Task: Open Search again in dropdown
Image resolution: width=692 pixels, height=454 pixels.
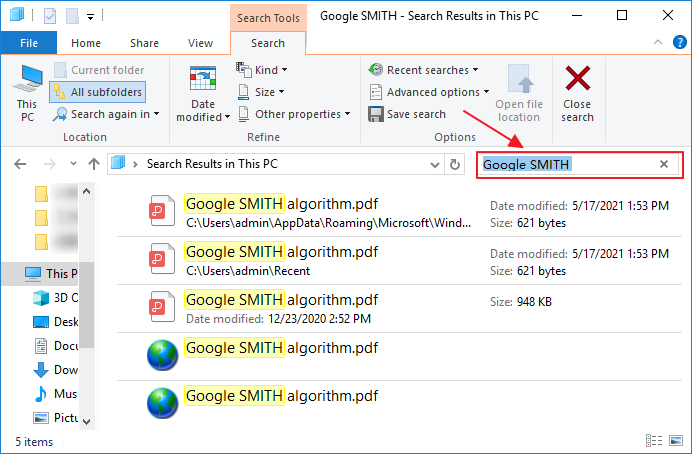Action: tap(106, 114)
